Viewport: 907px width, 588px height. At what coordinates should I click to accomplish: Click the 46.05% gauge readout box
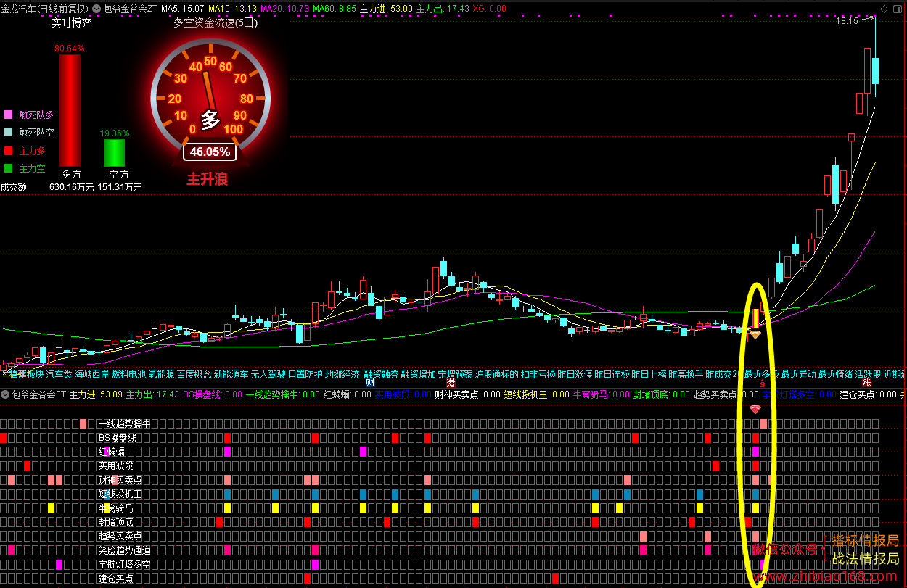point(210,152)
